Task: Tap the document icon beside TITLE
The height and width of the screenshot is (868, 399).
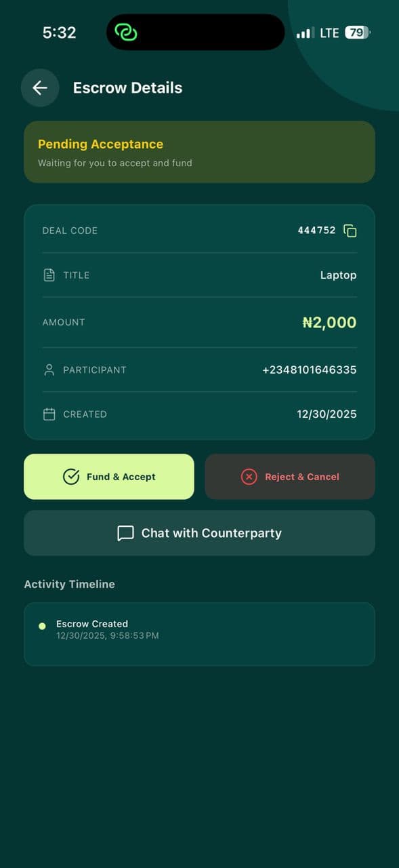Action: (x=48, y=275)
